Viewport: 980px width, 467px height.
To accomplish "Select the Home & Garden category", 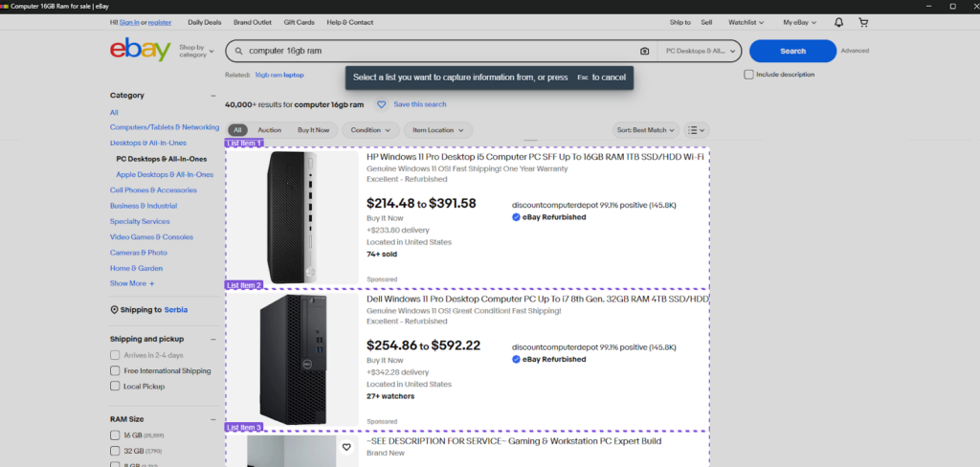I will [x=136, y=268].
